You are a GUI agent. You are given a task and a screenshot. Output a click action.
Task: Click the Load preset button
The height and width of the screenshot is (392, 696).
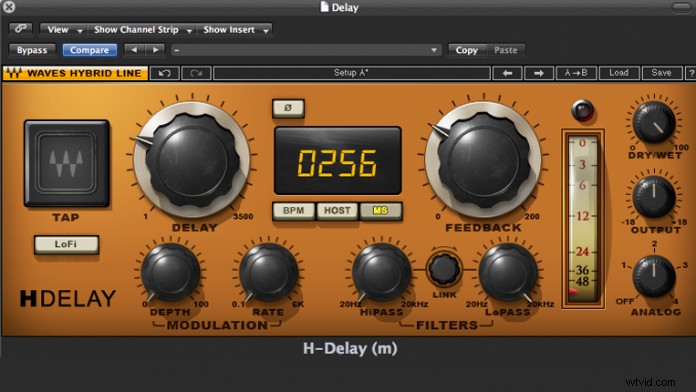(619, 73)
